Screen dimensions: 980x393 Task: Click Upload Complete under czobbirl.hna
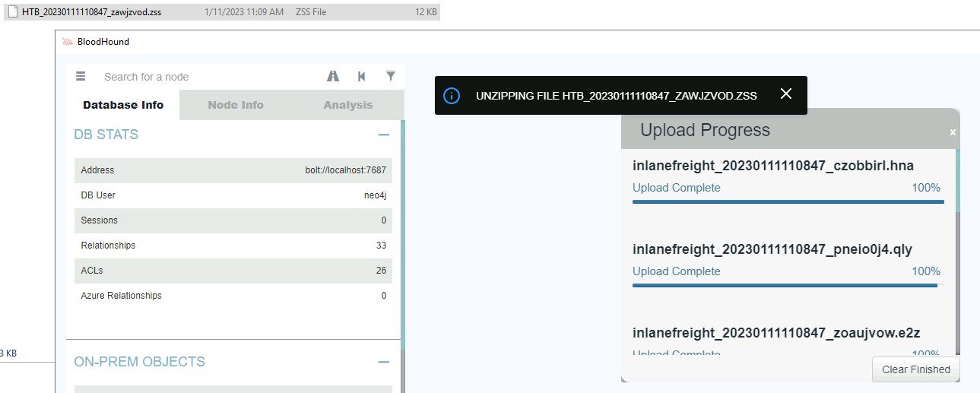tap(677, 188)
